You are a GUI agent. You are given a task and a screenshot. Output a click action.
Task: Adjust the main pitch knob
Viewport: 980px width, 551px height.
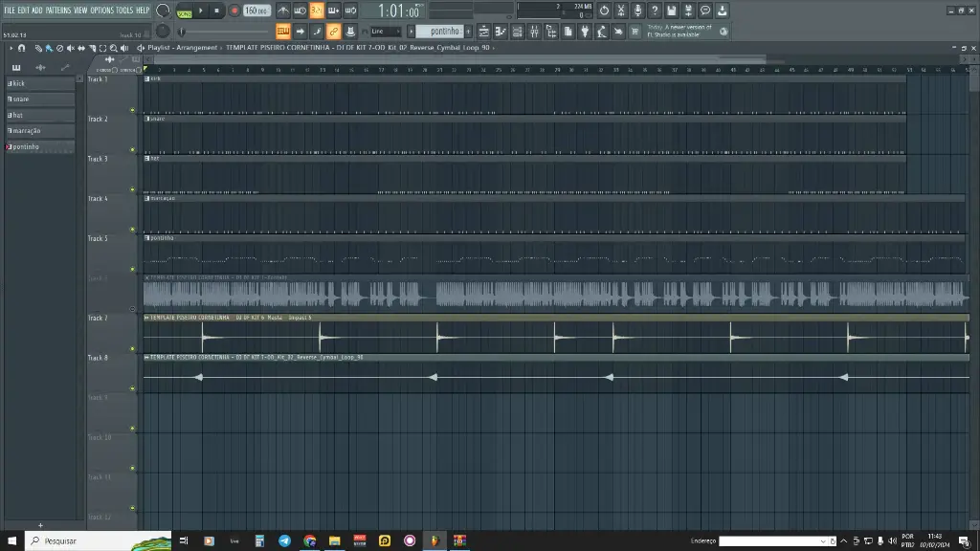pyautogui.click(x=163, y=31)
